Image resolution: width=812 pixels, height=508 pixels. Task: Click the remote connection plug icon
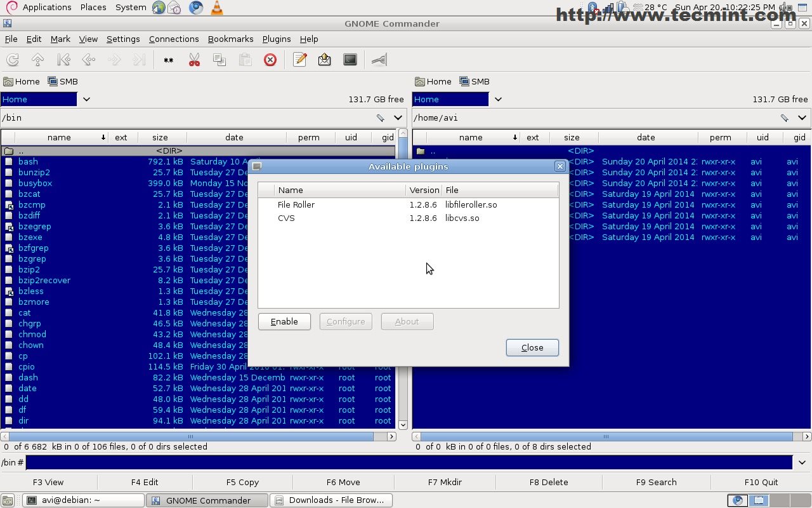click(x=379, y=60)
